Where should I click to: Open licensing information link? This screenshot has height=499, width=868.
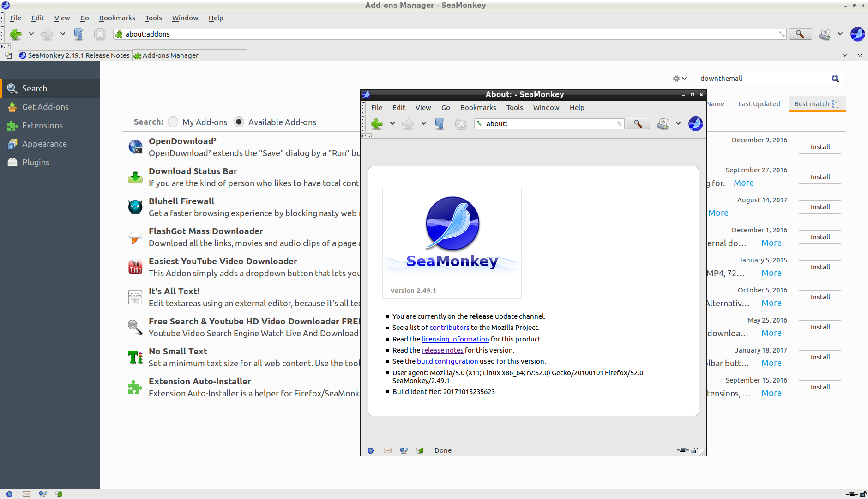pyautogui.click(x=455, y=339)
